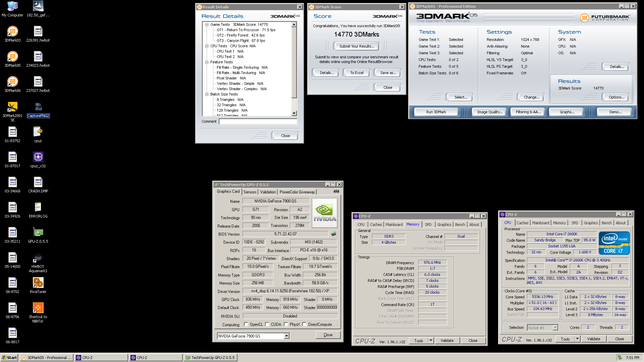
Task: Open the cpuz folder icon
Action: (38, 135)
